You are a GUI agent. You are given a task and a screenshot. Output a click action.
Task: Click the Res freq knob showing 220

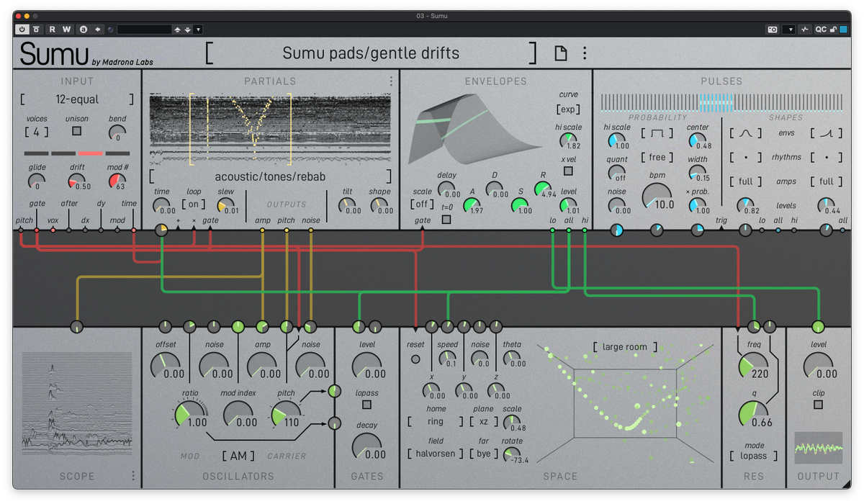(753, 366)
